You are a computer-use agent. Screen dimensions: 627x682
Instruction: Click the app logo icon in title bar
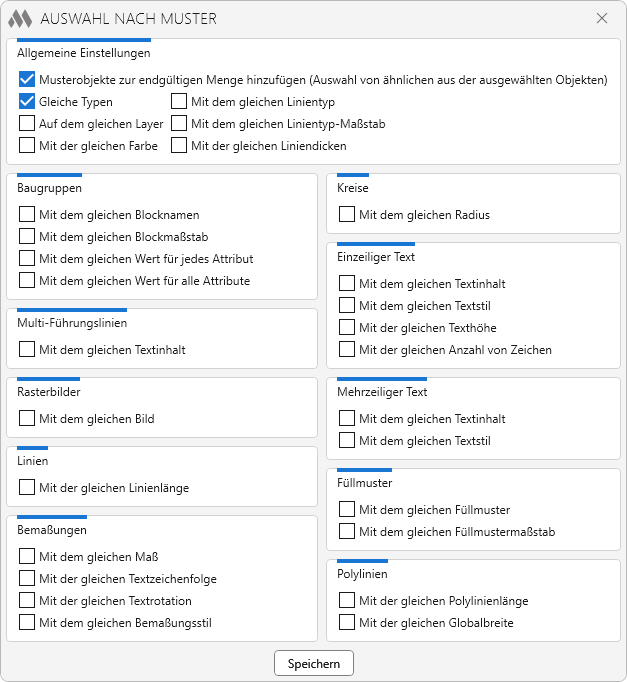20,19
